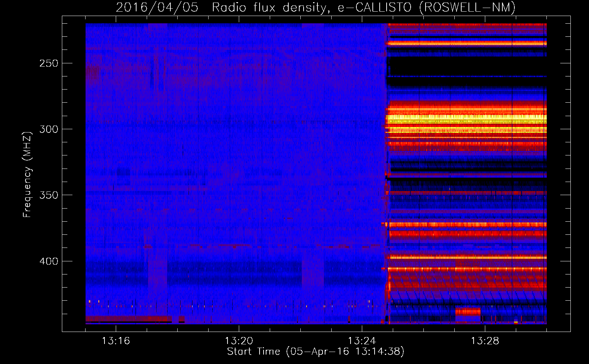
Task: Click the 13:20 time tick label
Action: click(x=239, y=341)
